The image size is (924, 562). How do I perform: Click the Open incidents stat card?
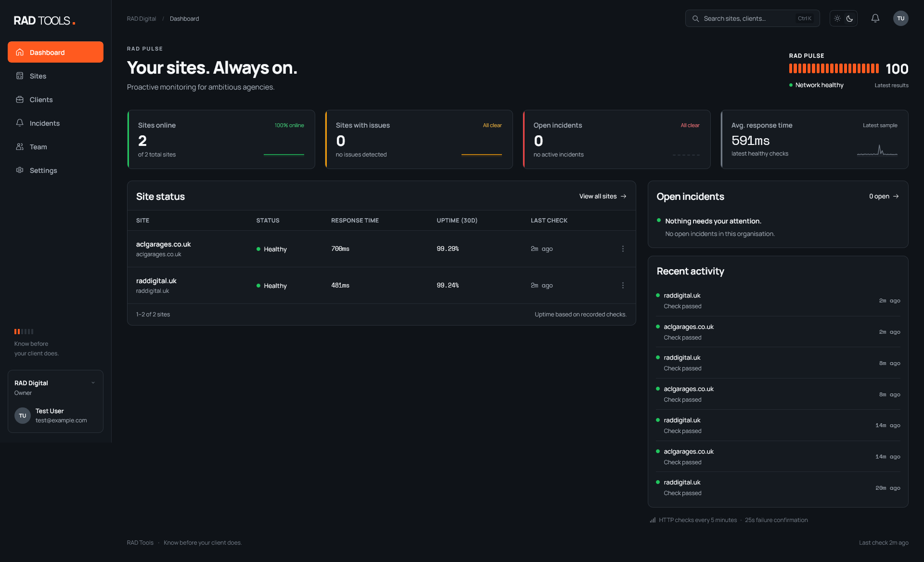coord(616,139)
